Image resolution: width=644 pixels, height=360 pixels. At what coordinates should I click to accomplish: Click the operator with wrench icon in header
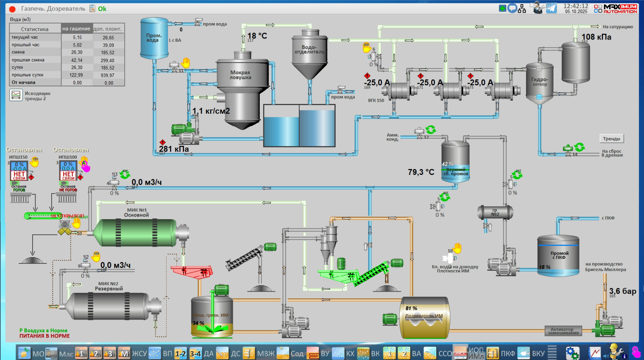click(538, 8)
